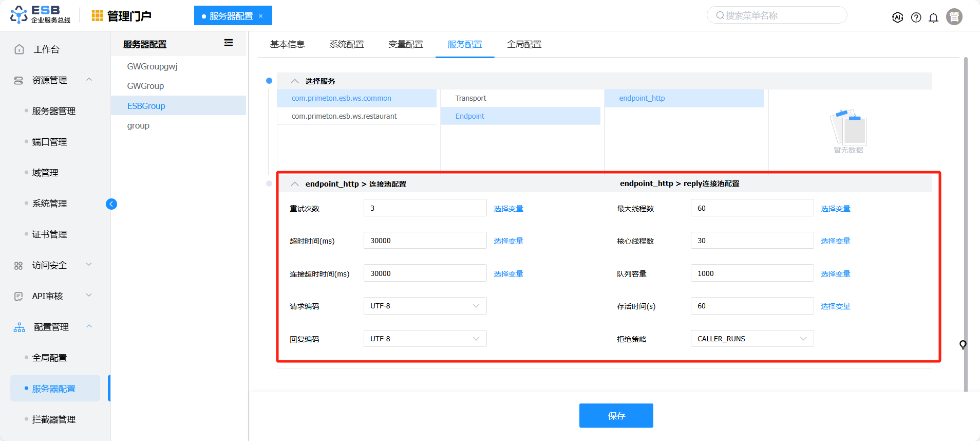Open the 拒绝策略 CALLER_RUNS dropdown
This screenshot has width=980, height=441.
751,339
